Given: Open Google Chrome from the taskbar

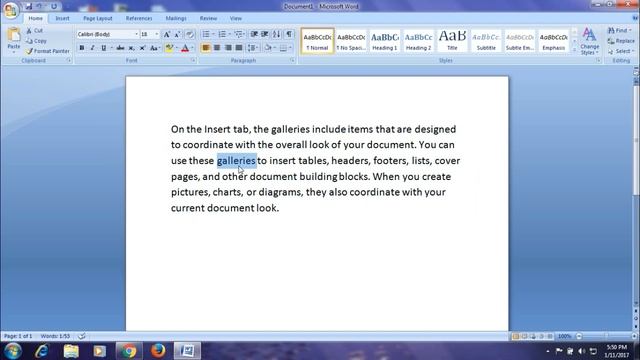Looking at the screenshot, I should click(128, 351).
